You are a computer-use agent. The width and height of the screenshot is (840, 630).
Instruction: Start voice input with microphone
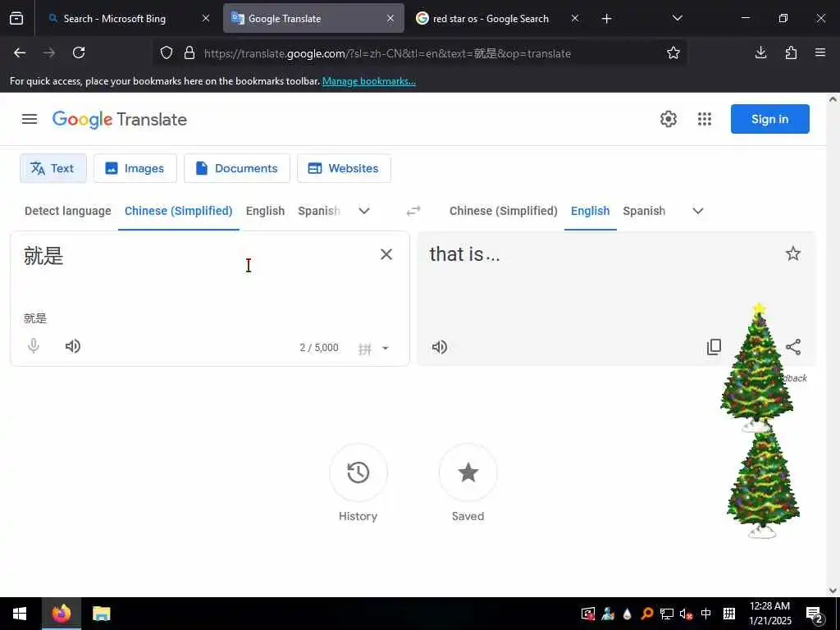pos(34,346)
